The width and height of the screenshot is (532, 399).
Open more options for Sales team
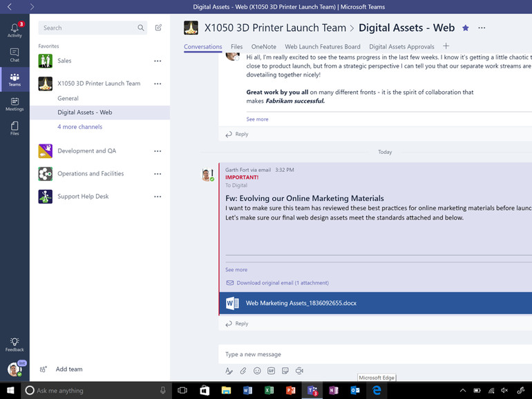pos(158,61)
